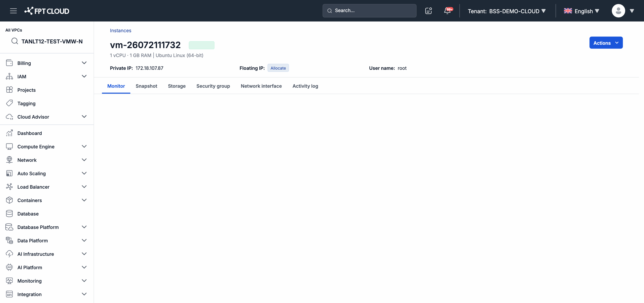This screenshot has width=644, height=303.
Task: Click the Dashboard chart icon
Action: point(9,133)
